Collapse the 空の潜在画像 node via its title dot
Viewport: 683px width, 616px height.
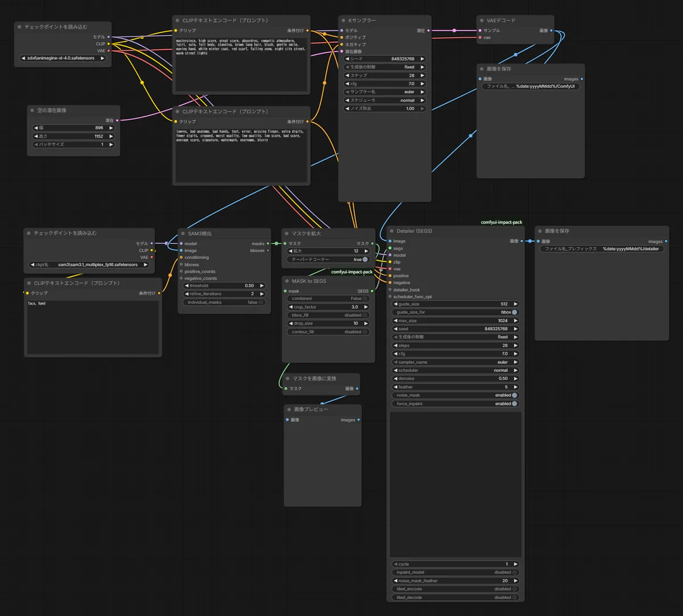coord(32,110)
